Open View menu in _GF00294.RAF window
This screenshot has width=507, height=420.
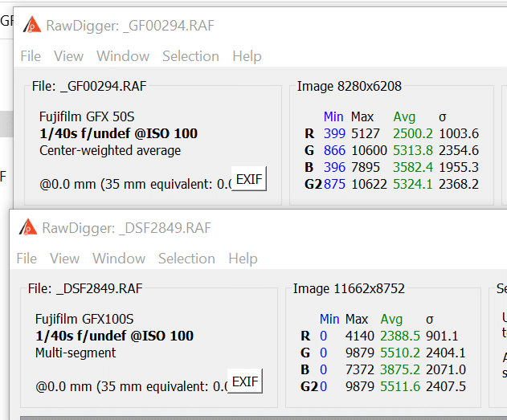68,56
